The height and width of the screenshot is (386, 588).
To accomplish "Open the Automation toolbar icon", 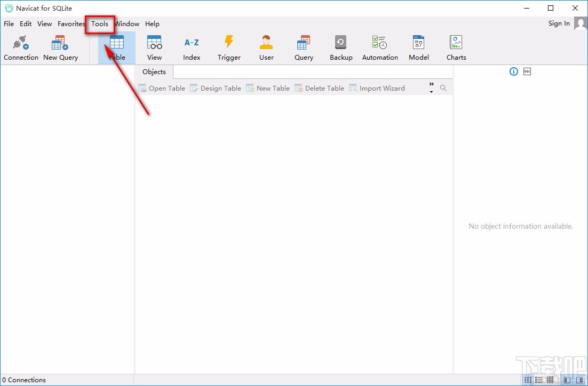I will point(379,42).
